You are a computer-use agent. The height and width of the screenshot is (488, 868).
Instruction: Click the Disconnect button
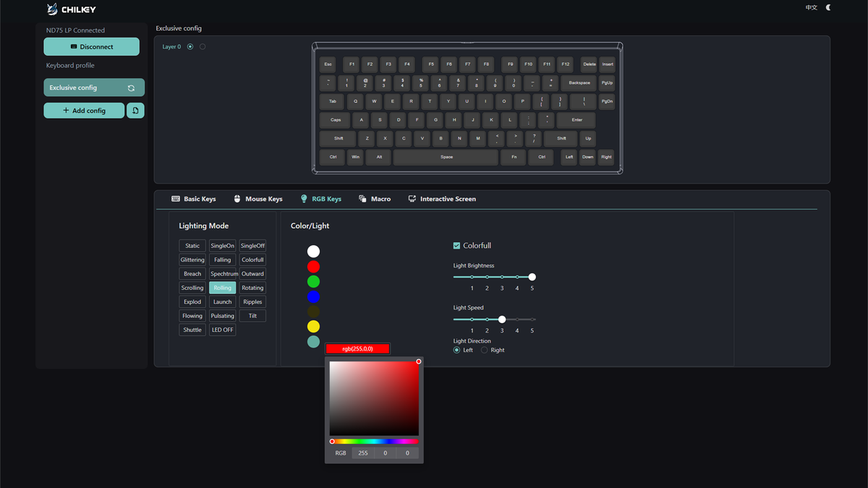click(92, 46)
